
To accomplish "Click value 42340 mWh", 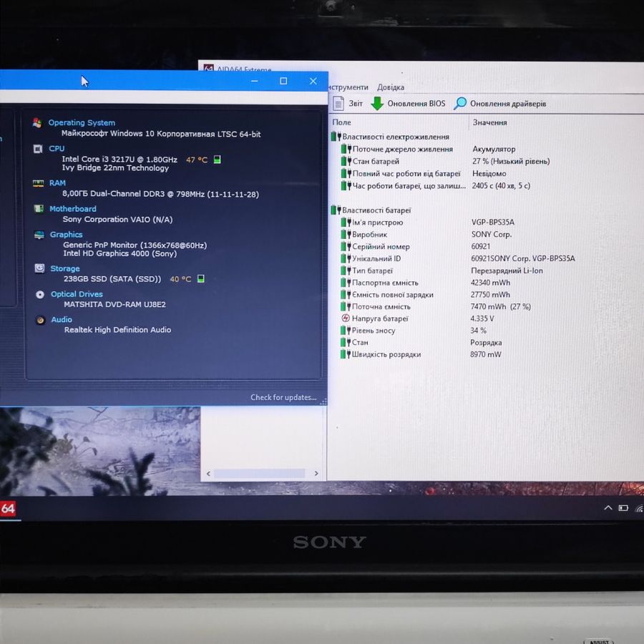I will (490, 283).
